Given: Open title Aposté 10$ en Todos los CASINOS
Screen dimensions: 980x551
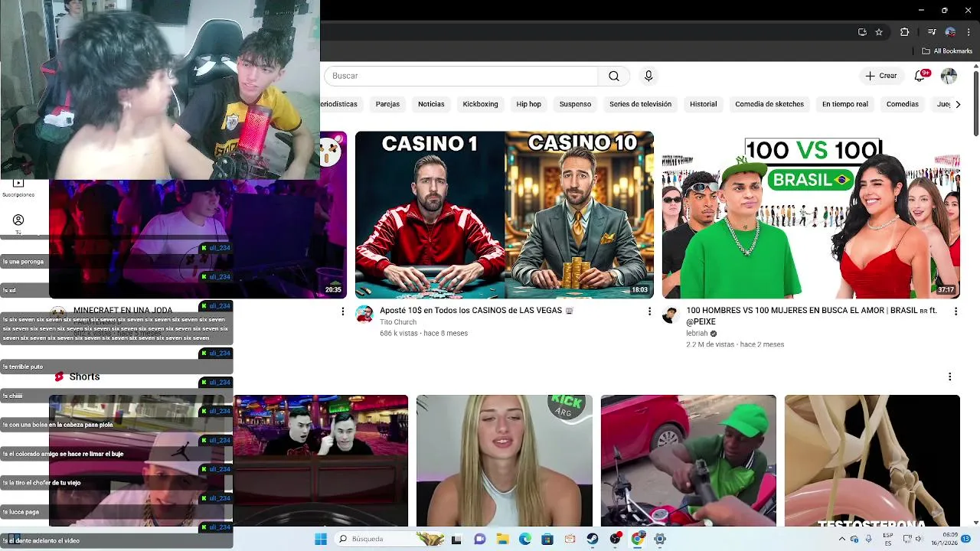Looking at the screenshot, I should (476, 311).
